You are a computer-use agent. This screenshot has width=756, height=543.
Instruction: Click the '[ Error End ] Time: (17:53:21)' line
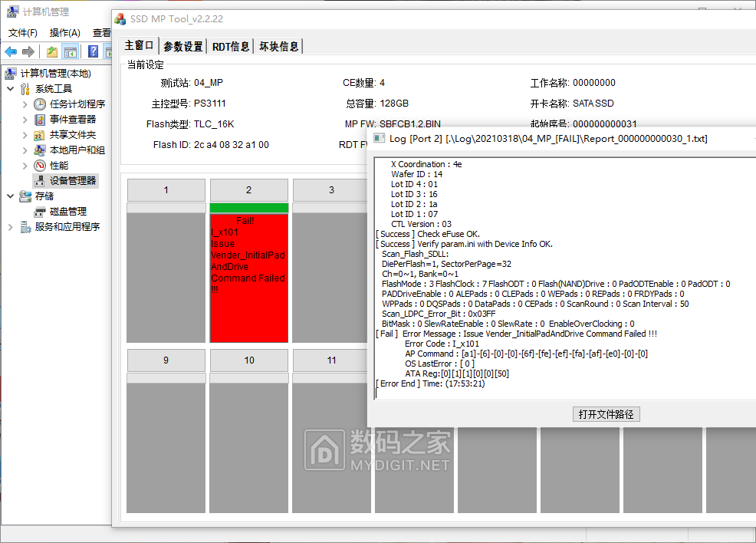point(430,384)
